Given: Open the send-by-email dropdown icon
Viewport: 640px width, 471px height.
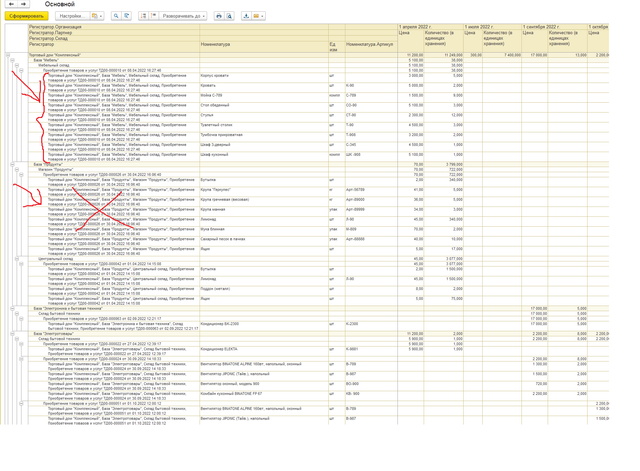Looking at the screenshot, I should pos(258,16).
